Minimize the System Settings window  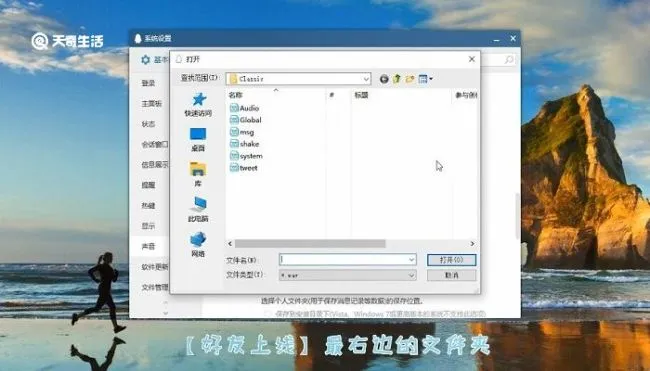click(497, 39)
